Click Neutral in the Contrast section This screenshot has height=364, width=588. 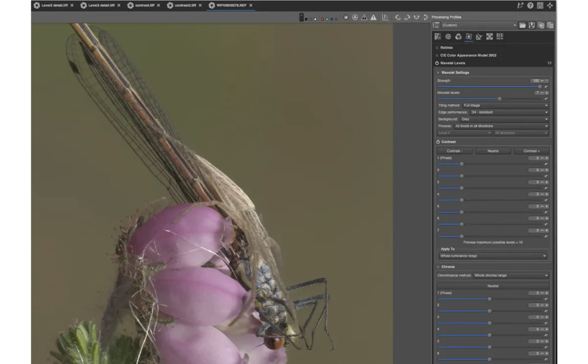(x=493, y=150)
